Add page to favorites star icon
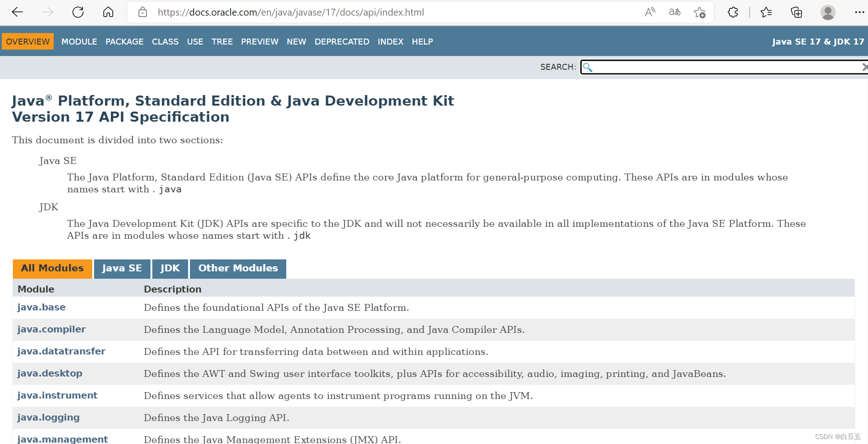 (700, 12)
